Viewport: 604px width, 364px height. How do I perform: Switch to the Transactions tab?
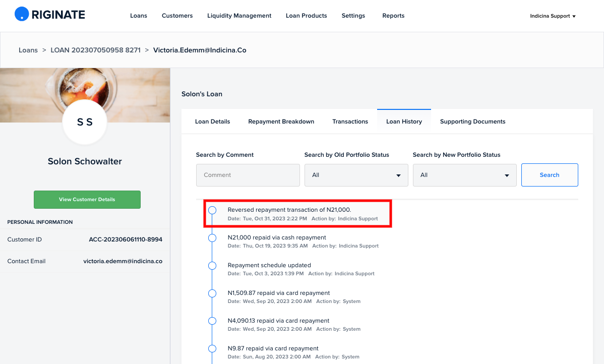click(350, 122)
